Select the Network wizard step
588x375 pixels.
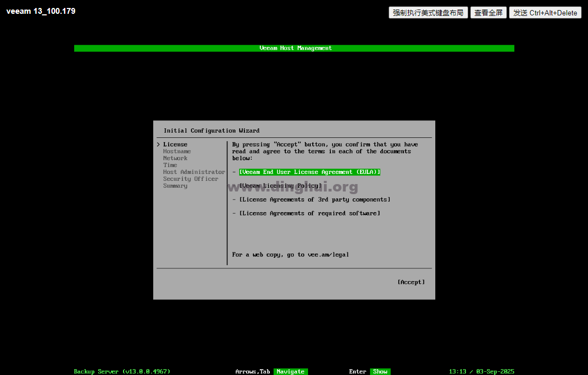(x=175, y=158)
